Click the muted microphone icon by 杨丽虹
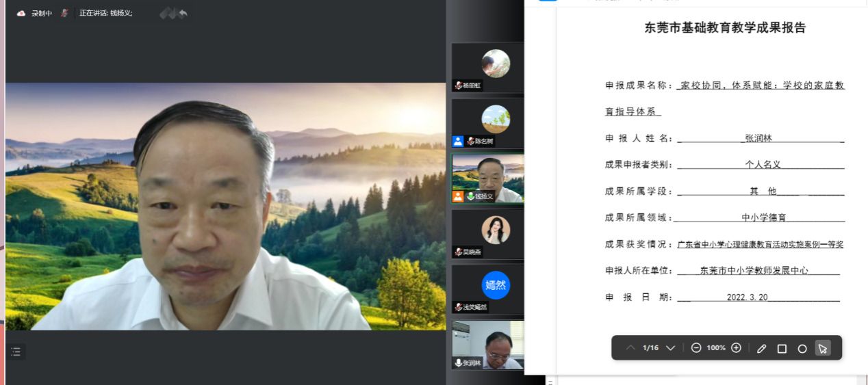 pos(458,85)
